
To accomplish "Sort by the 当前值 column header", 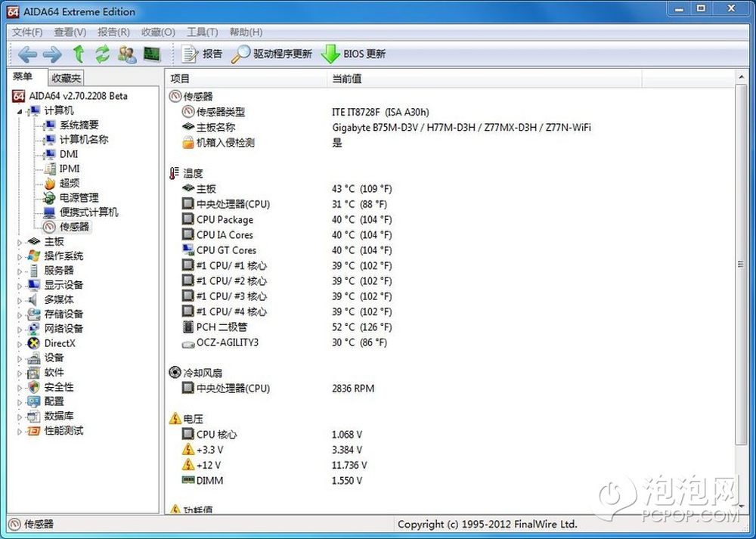I will (x=485, y=79).
